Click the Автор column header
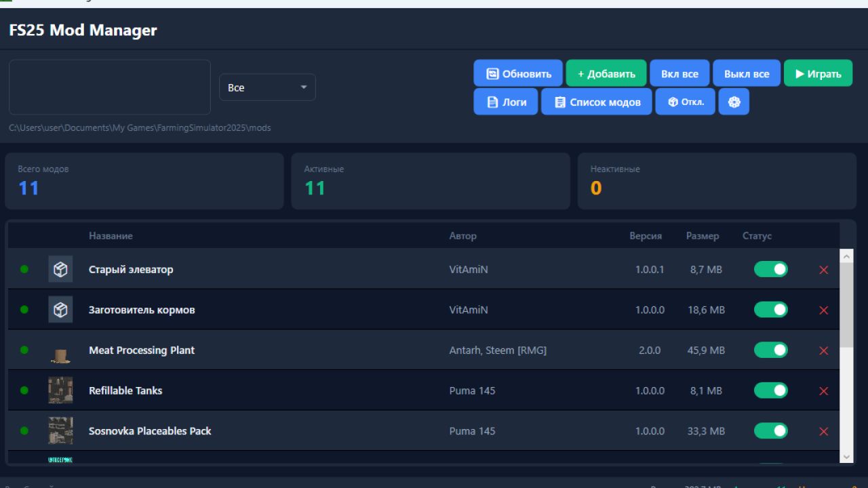 coord(462,236)
